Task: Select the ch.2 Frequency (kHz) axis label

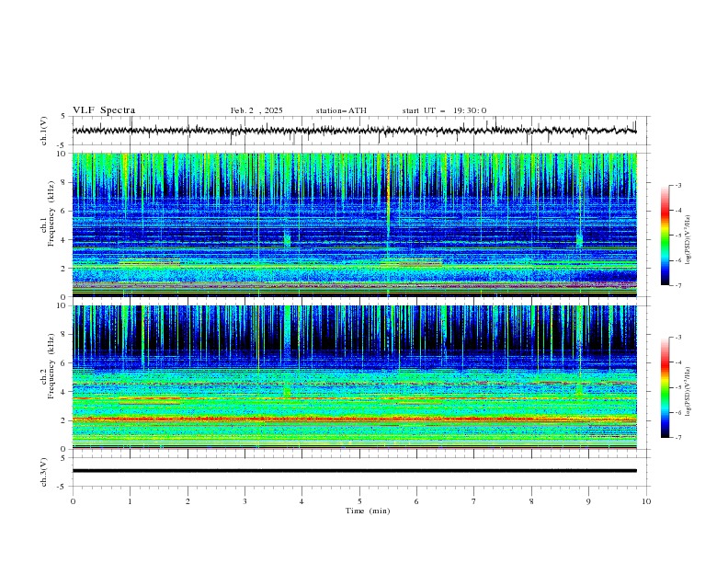Action: pyautogui.click(x=49, y=366)
